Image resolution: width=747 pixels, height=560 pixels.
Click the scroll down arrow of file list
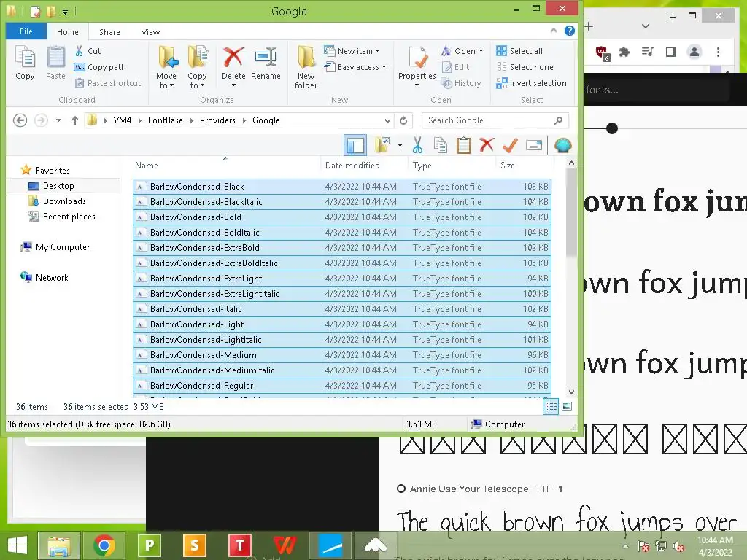(x=571, y=392)
